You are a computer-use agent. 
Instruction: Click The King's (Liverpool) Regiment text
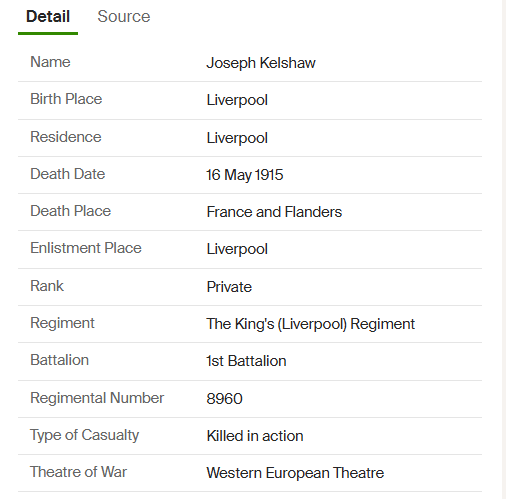(310, 324)
